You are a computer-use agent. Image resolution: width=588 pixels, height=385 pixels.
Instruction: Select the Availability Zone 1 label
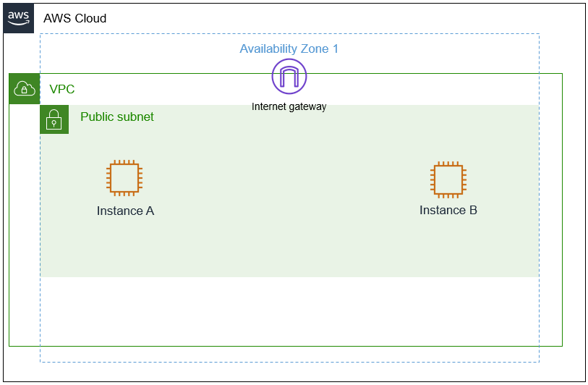(289, 49)
